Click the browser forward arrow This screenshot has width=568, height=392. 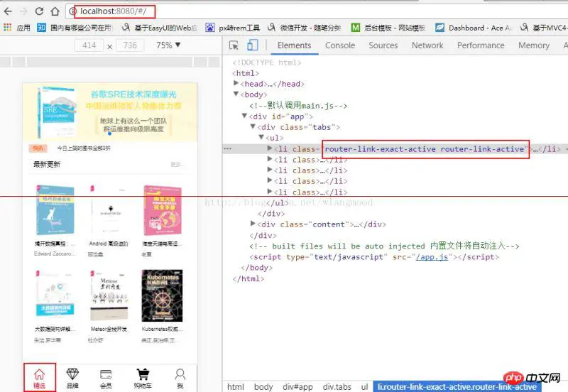click(23, 11)
